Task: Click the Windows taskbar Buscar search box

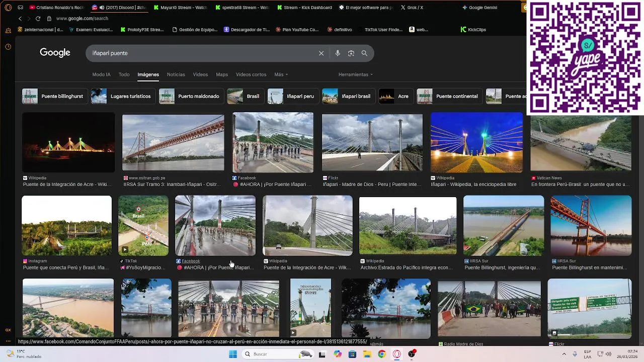Action: pos(277,354)
